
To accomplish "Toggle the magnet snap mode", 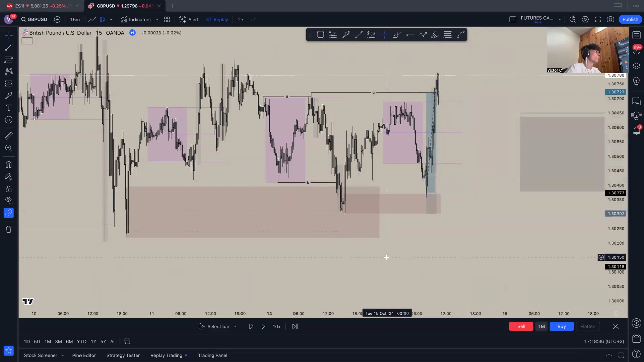I will (x=9, y=165).
